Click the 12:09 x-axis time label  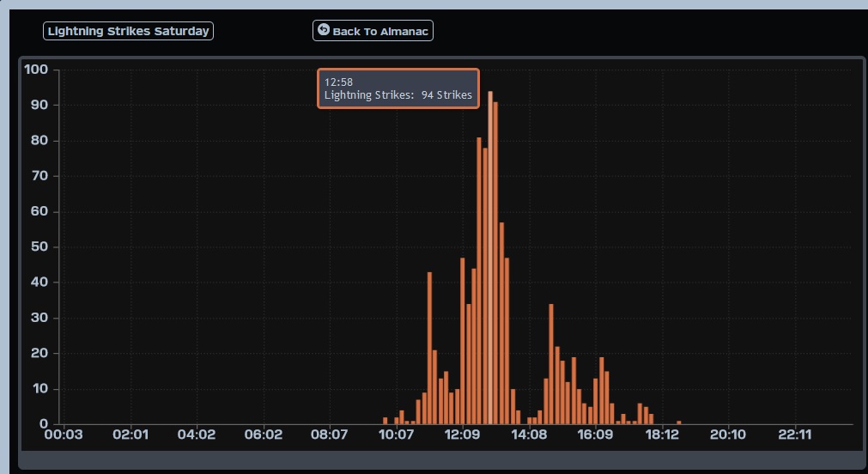point(462,435)
